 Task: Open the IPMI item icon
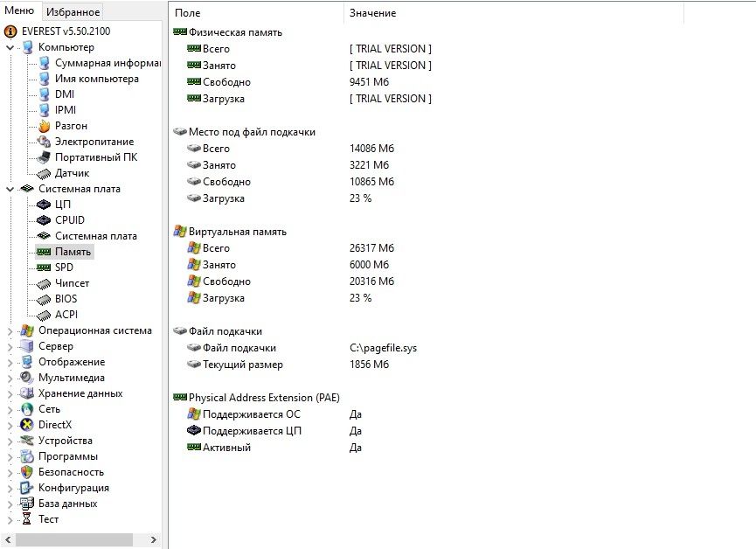pyautogui.click(x=44, y=110)
